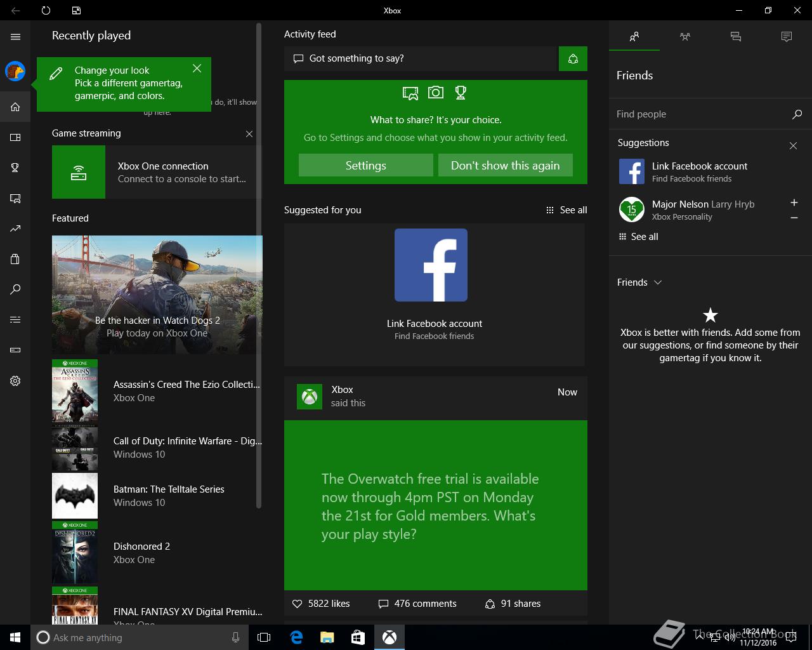Switch to the Activity alerts tab

[x=787, y=37]
